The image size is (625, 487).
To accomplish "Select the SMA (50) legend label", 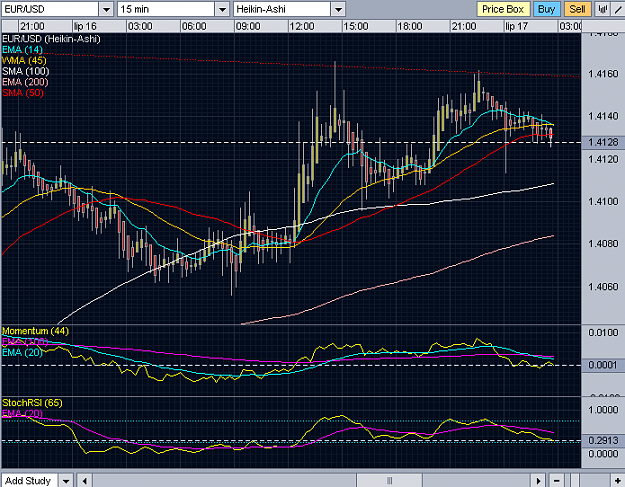I will pyautogui.click(x=23, y=93).
